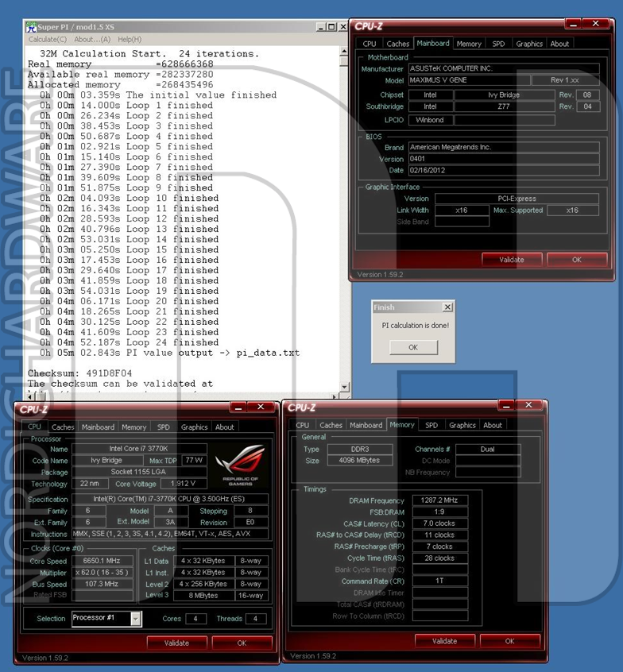Image resolution: width=623 pixels, height=672 pixels.
Task: Close the CPU-Z window showing Motherboard info
Action: click(x=594, y=25)
